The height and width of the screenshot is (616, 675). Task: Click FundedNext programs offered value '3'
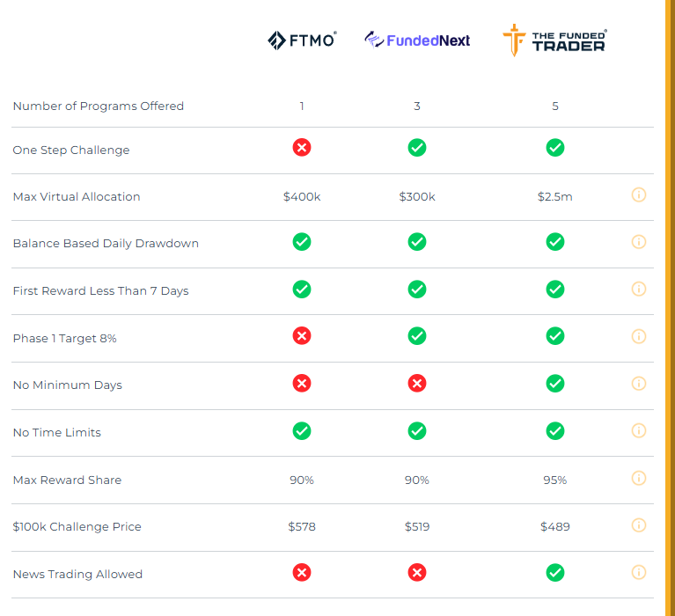pos(417,106)
